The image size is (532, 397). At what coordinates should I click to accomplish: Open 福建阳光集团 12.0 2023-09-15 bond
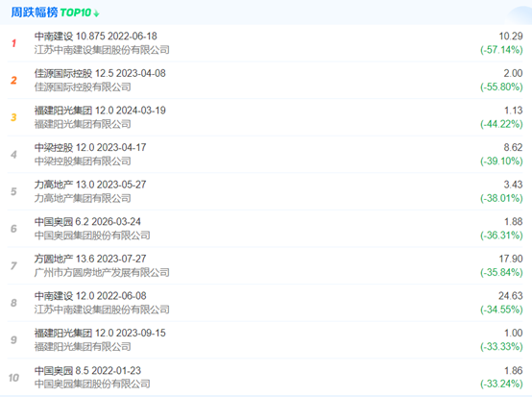click(100, 333)
